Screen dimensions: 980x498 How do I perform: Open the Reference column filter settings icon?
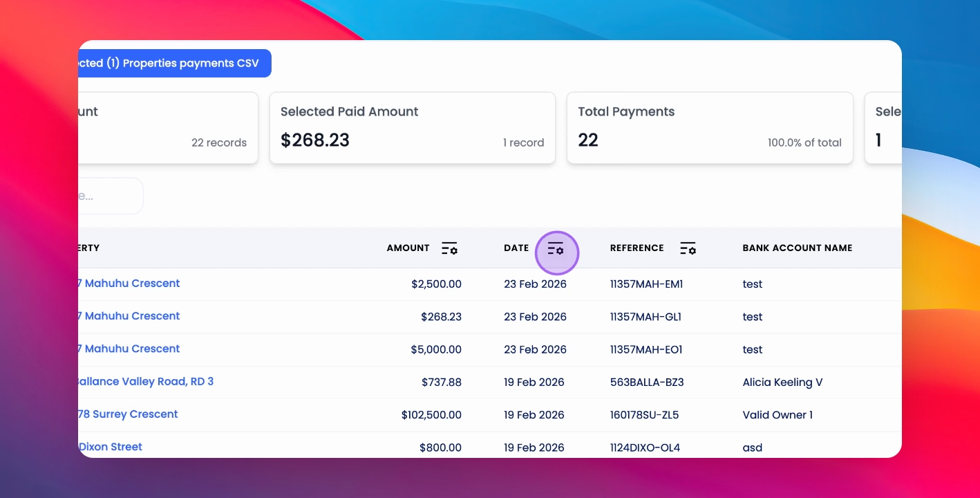tap(688, 248)
